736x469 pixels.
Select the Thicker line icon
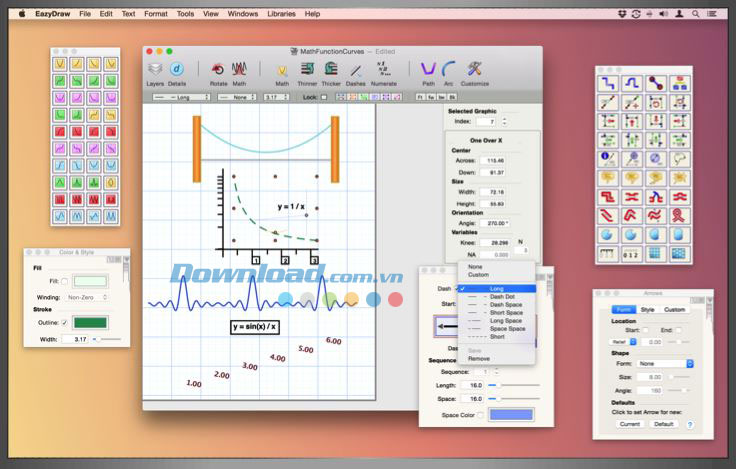tap(332, 69)
